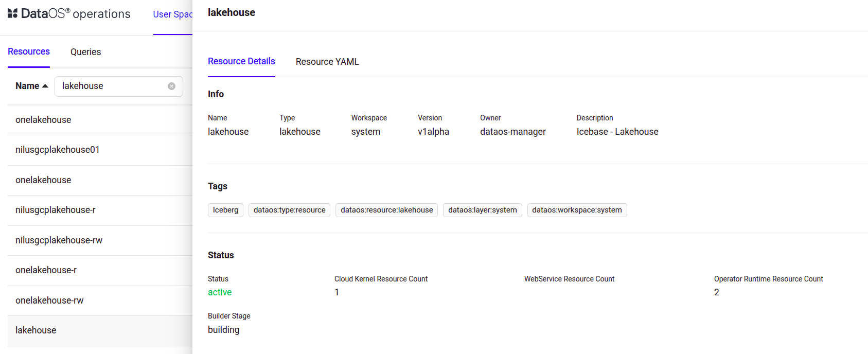Click the green active status text
Image resolution: width=868 pixels, height=354 pixels.
[x=220, y=292]
